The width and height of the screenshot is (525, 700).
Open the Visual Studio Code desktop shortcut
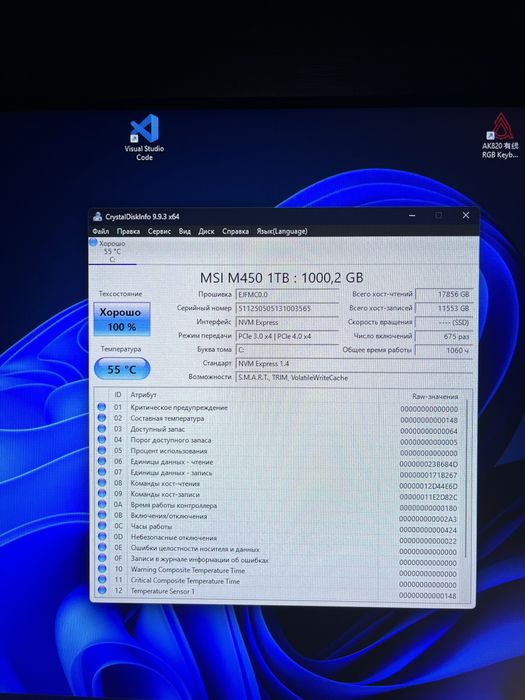pos(144,137)
